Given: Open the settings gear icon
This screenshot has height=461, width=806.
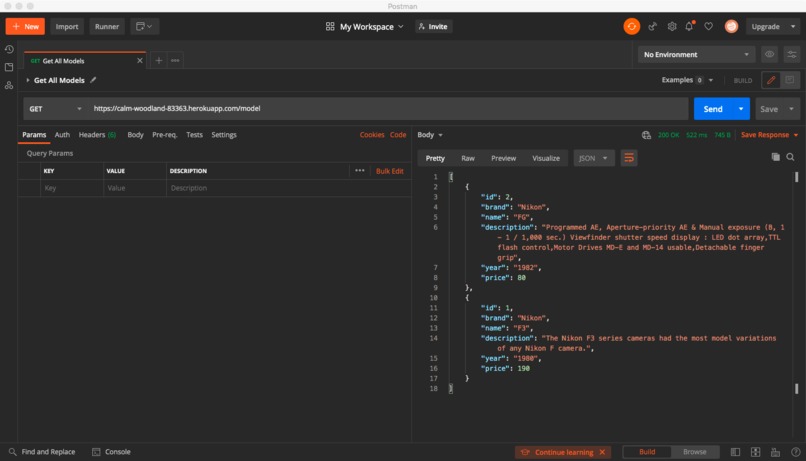Looking at the screenshot, I should coord(671,26).
